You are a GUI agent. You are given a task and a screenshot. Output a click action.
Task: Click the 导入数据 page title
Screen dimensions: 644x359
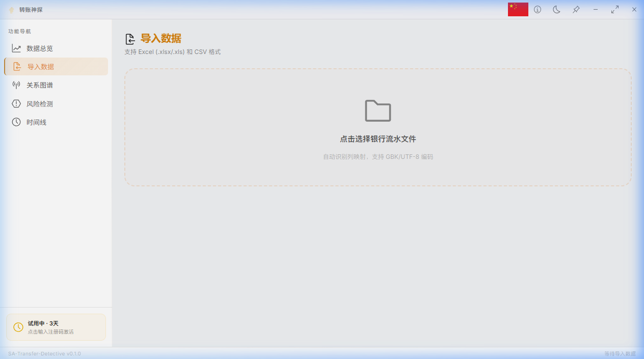[161, 39]
